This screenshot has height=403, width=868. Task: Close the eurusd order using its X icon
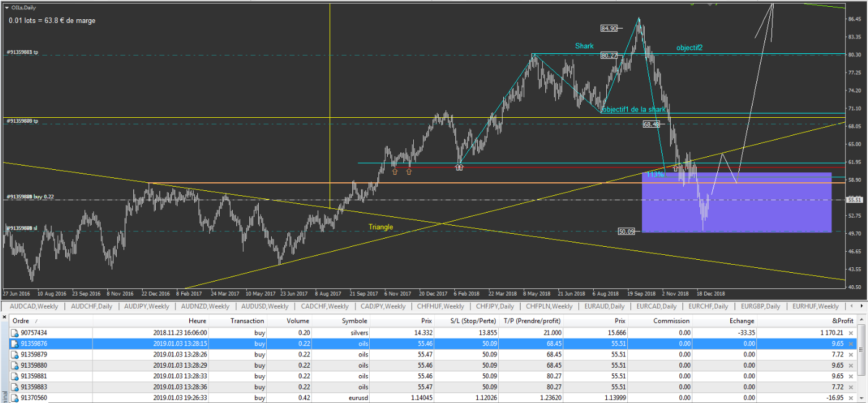[851, 398]
